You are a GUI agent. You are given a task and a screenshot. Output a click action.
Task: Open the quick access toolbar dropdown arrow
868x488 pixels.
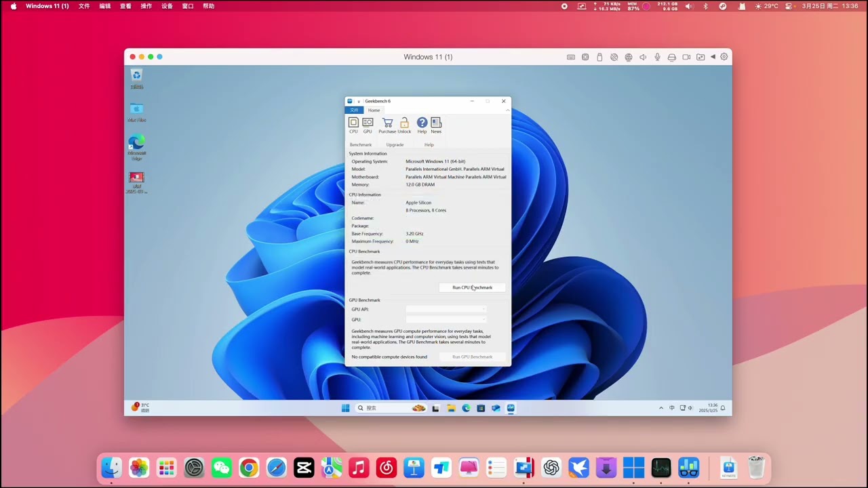359,101
